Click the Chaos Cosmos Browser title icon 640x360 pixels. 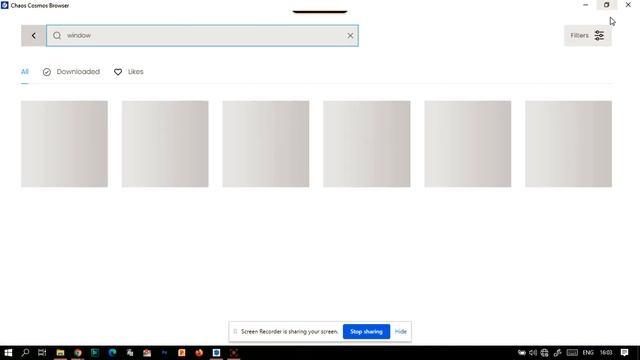[4, 5]
